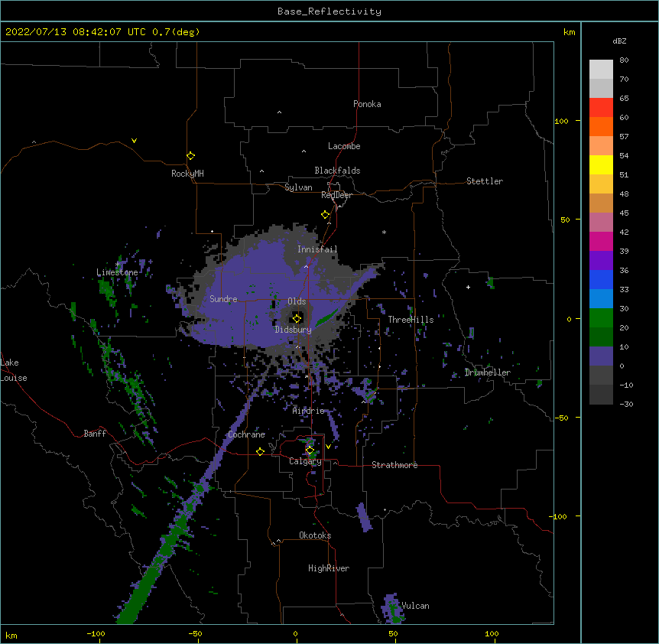
Task: Click the yellow radar site diamond between Olds and Didsbury
Action: [x=297, y=318]
